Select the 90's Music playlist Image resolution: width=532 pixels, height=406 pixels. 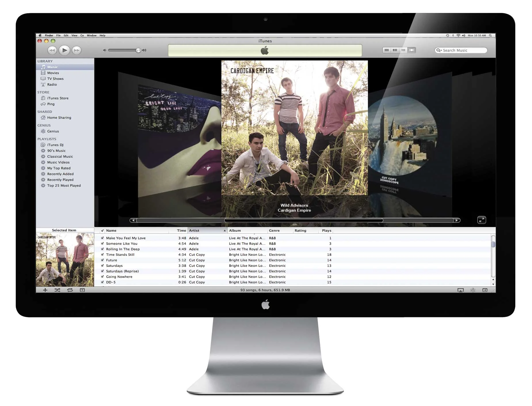coord(65,150)
